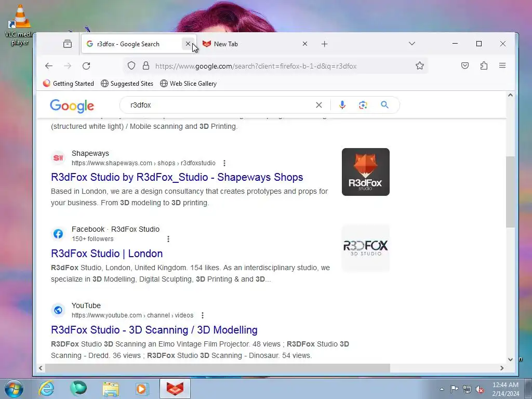Open R3dFox Studio Shapeways Shops link
The width and height of the screenshot is (532, 399).
[177, 177]
